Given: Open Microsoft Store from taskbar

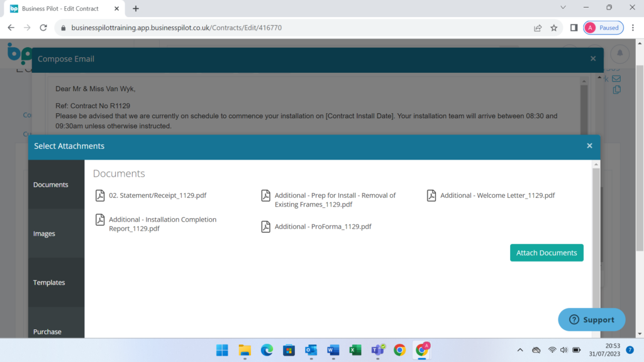Looking at the screenshot, I should (289, 350).
